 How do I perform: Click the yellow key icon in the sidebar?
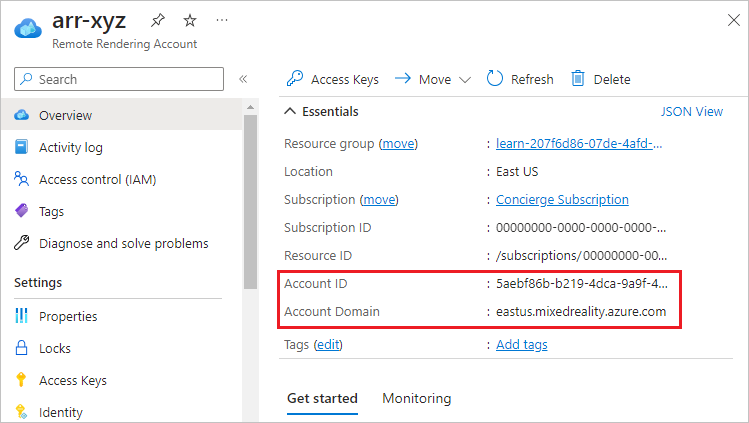click(x=21, y=380)
